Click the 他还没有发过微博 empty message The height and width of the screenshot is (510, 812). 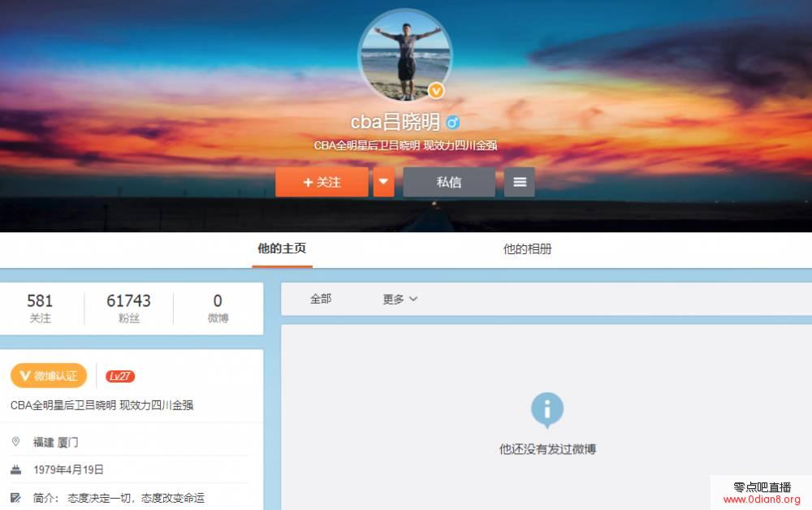(x=547, y=449)
